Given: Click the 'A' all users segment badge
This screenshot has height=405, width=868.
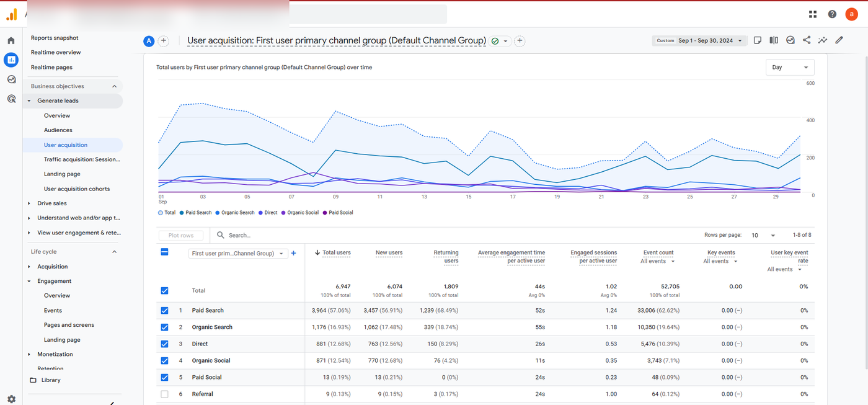Looking at the screenshot, I should [149, 41].
